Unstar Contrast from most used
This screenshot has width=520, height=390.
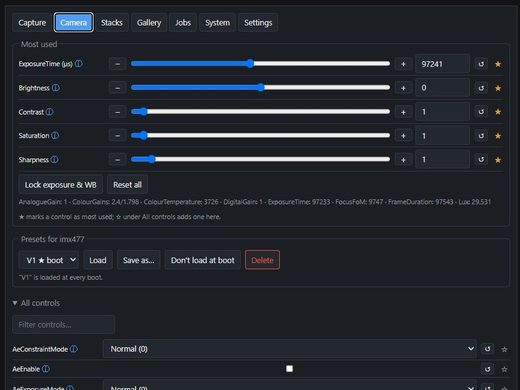[x=498, y=112]
